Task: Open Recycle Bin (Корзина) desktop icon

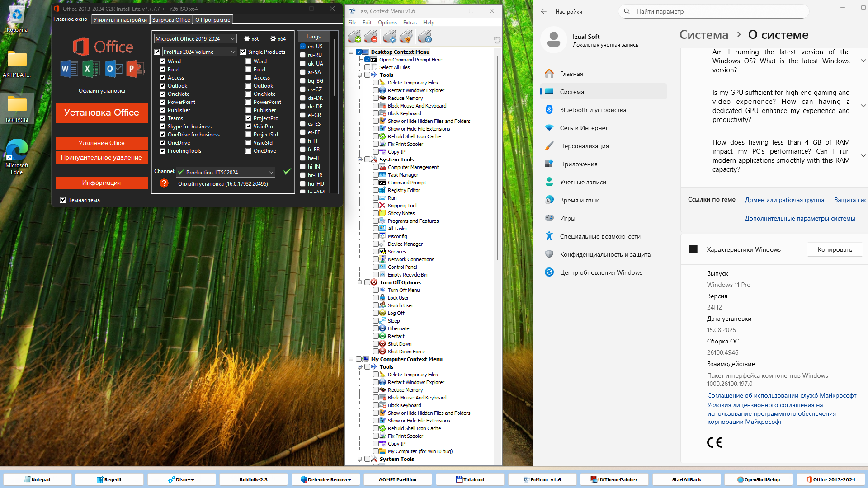Action: 17,19
